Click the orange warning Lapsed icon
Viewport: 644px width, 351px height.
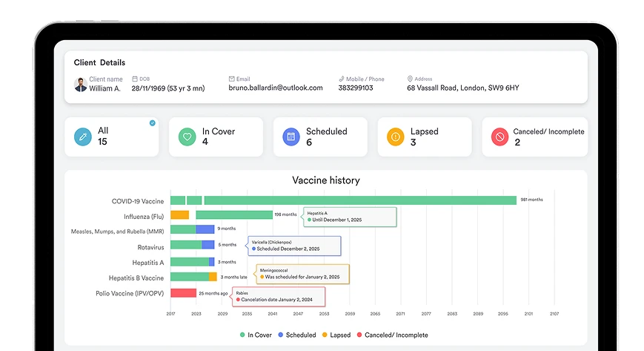tap(396, 137)
